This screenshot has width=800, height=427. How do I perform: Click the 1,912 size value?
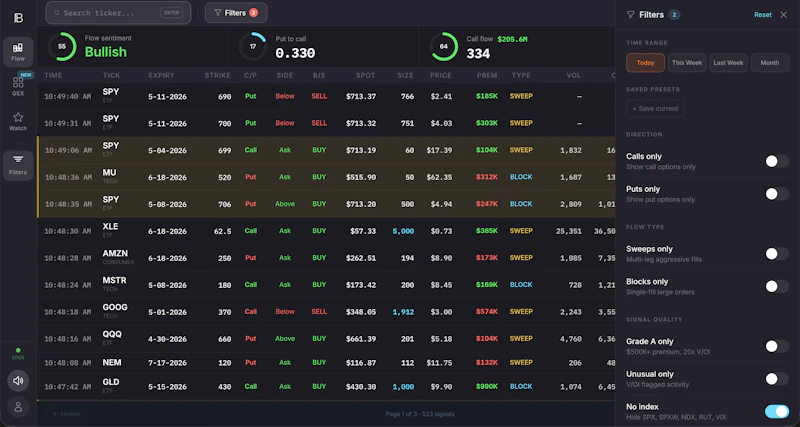coord(403,312)
